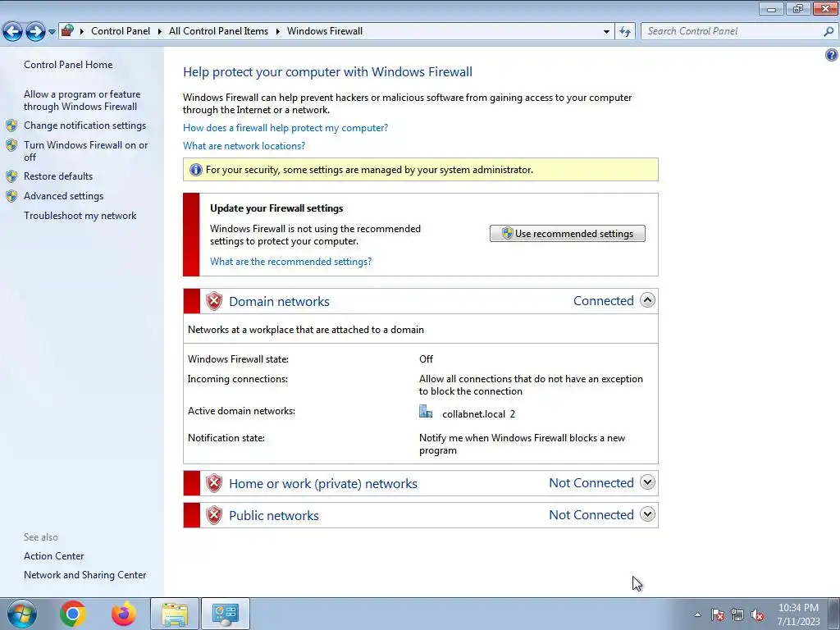
Task: Open Help via blue question mark icon
Action: click(832, 55)
